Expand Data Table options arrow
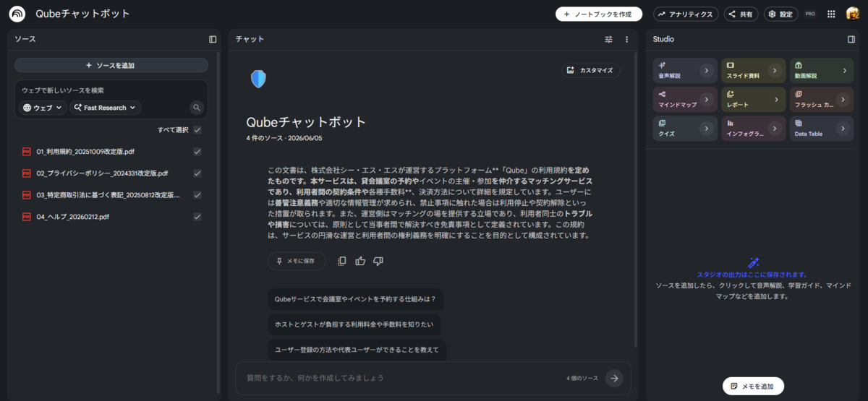 pyautogui.click(x=843, y=129)
